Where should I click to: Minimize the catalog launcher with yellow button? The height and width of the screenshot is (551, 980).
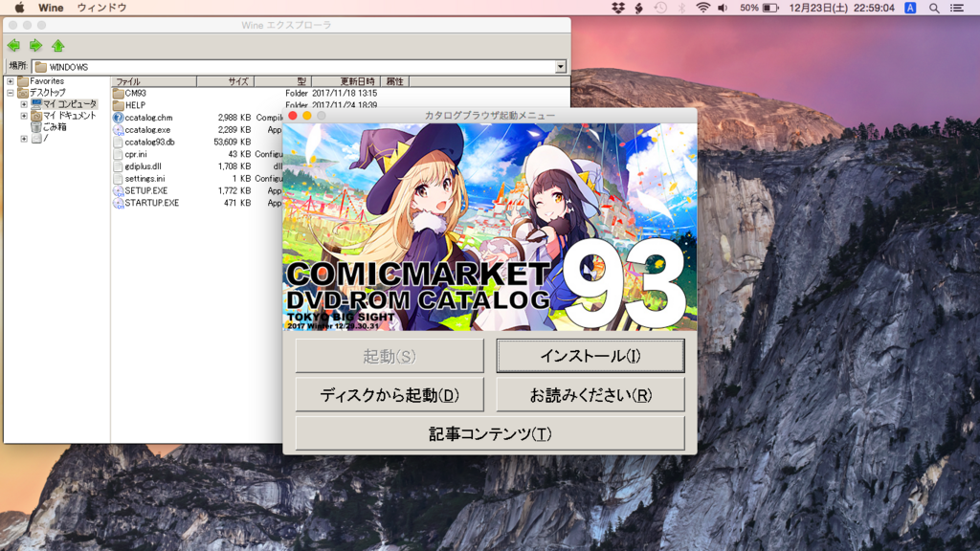click(307, 116)
